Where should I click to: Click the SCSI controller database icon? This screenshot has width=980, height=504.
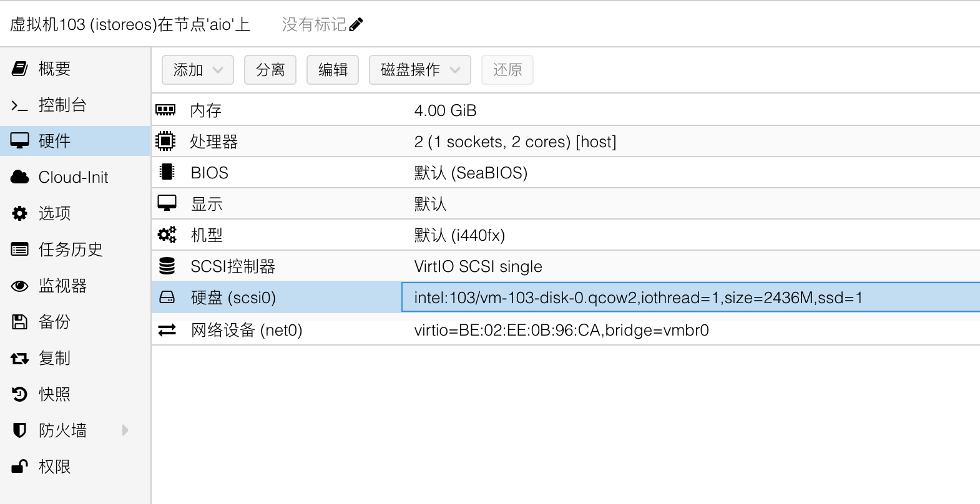pyautogui.click(x=167, y=266)
